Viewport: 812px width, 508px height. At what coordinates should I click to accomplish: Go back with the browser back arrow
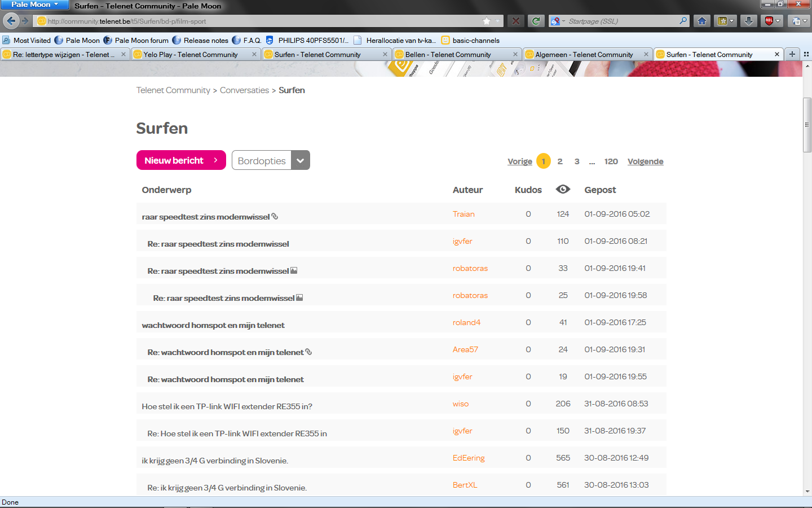click(11, 21)
